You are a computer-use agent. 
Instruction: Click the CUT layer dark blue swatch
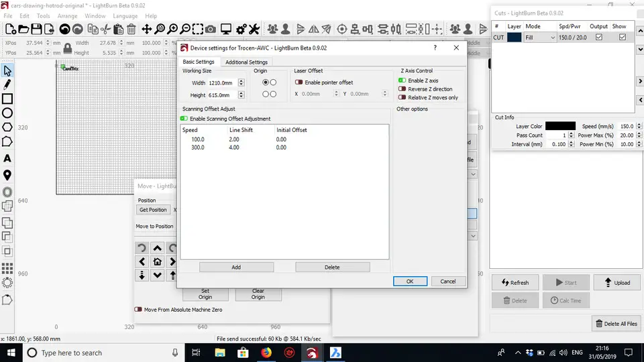coord(515,38)
